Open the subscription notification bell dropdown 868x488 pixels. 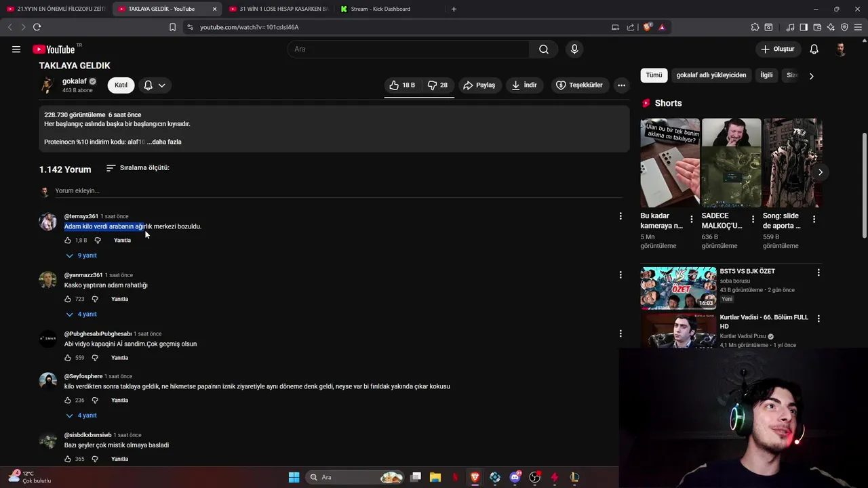pyautogui.click(x=155, y=85)
